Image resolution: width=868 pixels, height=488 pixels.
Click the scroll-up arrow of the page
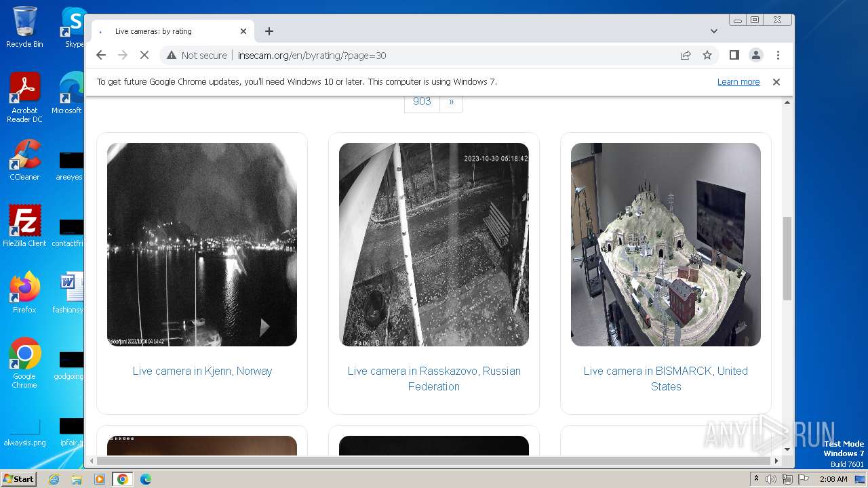(x=787, y=102)
